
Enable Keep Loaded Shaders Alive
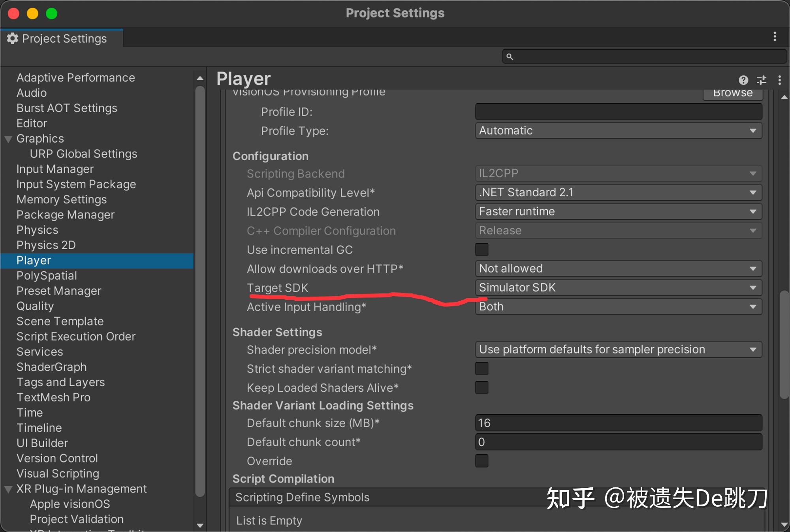pos(482,388)
